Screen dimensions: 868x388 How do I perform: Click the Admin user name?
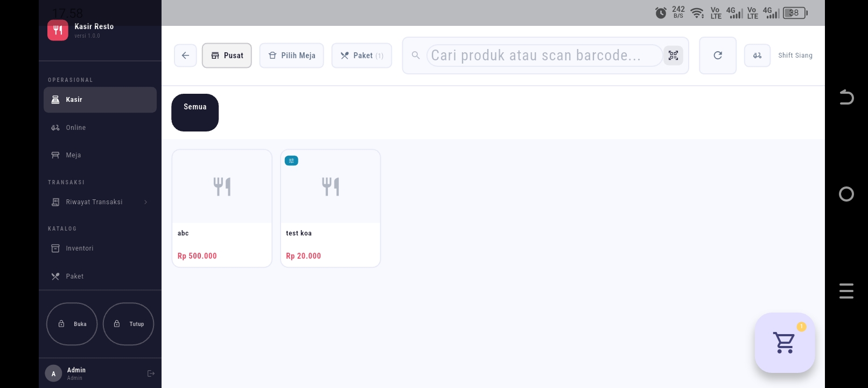click(76, 370)
